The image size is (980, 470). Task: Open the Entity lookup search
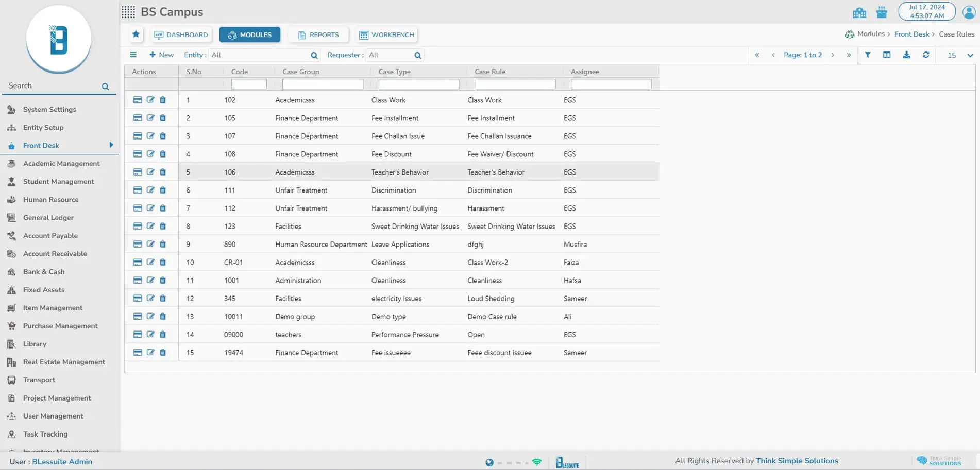(314, 56)
